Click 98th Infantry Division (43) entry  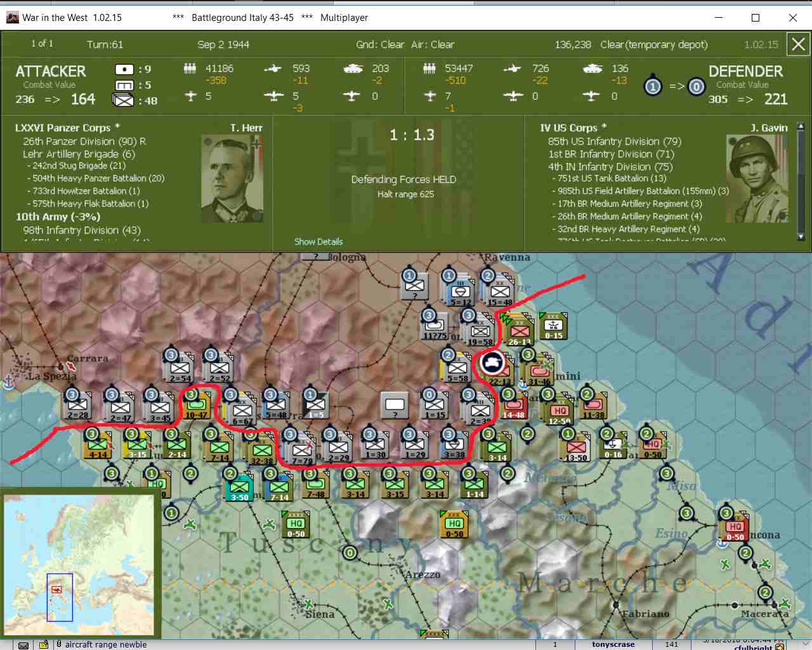82,230
